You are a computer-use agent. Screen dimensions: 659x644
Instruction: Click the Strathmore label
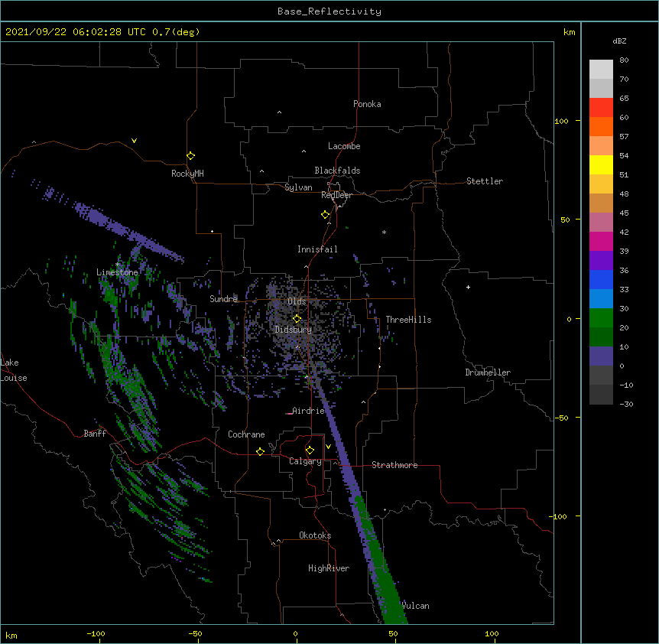(394, 465)
